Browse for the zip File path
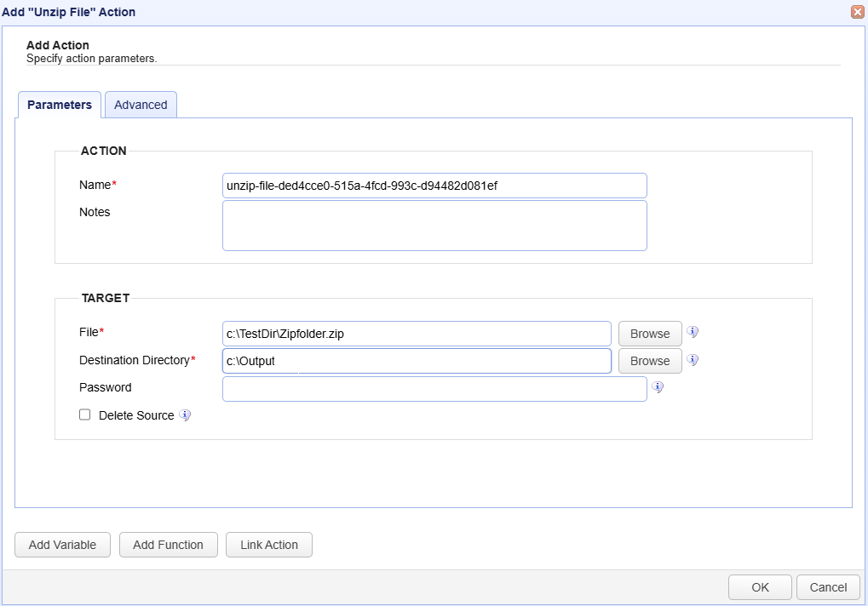 coord(650,334)
